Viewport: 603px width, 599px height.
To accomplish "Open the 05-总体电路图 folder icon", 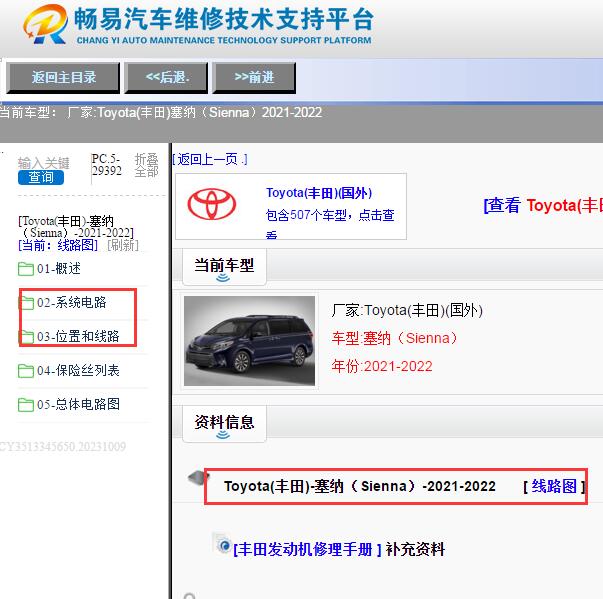I will 26,404.
